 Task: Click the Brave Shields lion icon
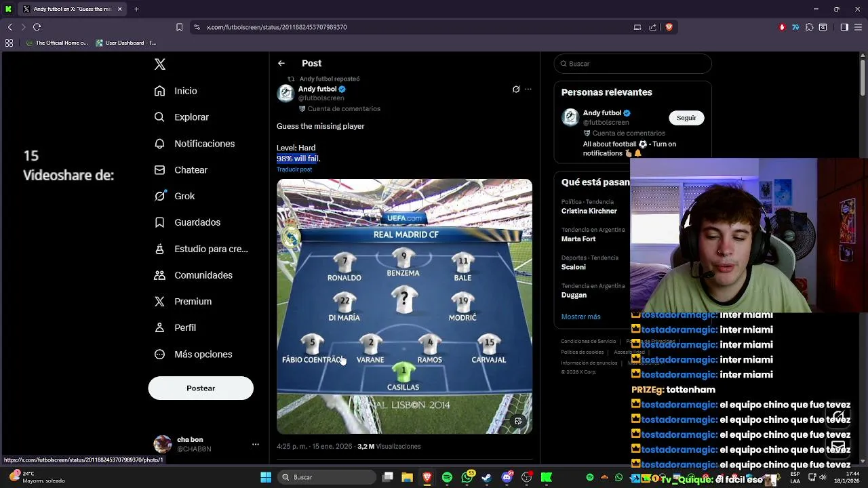coord(669,27)
